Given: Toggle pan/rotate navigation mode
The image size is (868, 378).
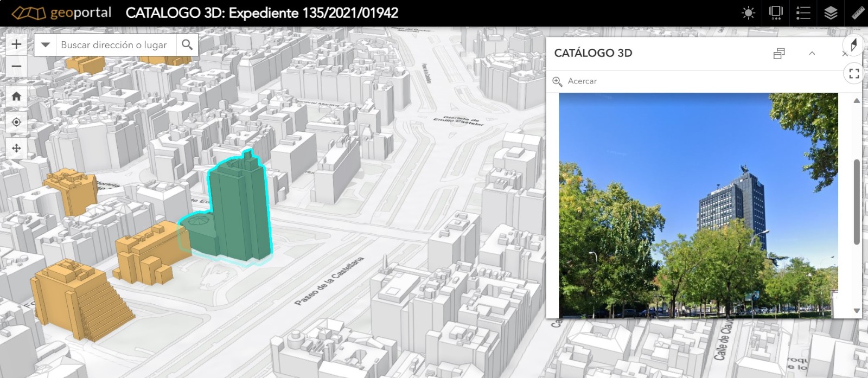Looking at the screenshot, I should 16,148.
